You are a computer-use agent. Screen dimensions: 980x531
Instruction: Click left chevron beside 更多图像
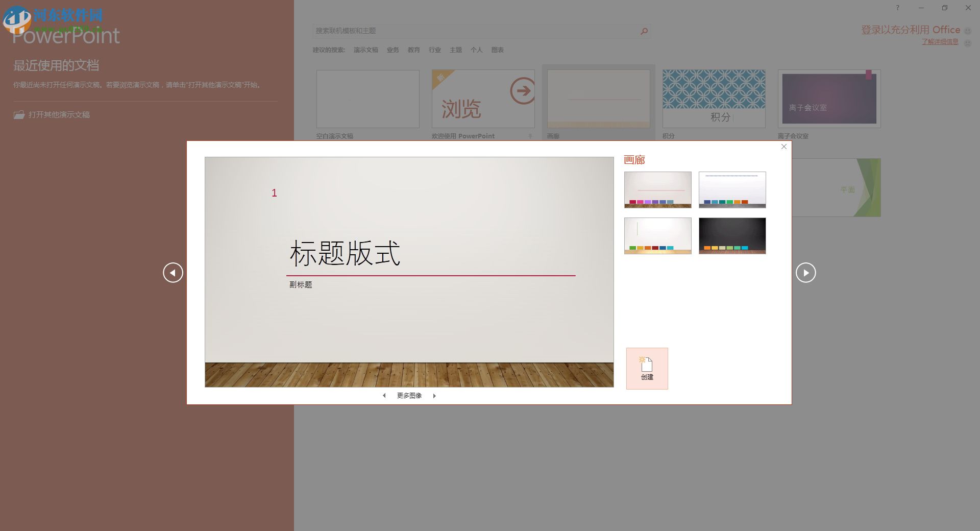(384, 395)
